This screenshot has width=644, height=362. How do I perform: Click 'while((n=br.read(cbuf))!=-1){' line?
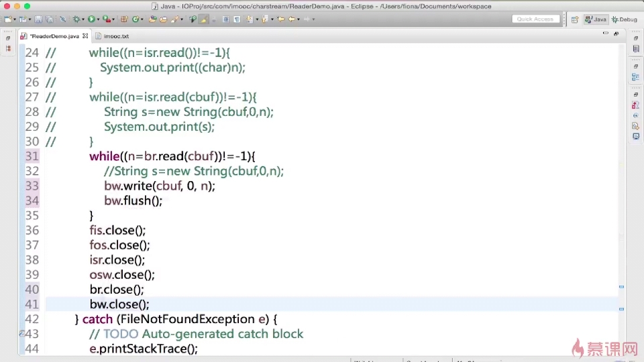pyautogui.click(x=172, y=156)
